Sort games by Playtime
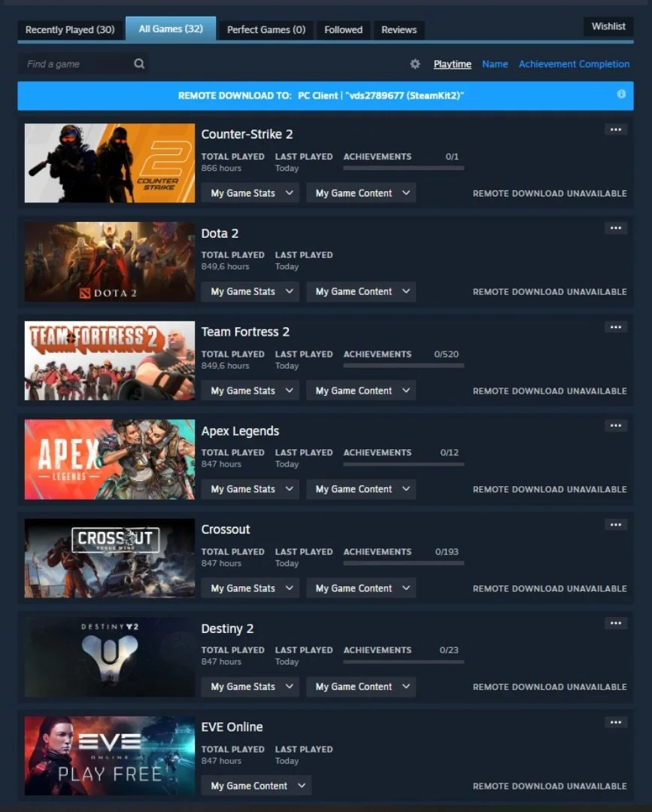This screenshot has height=812, width=652. (452, 64)
